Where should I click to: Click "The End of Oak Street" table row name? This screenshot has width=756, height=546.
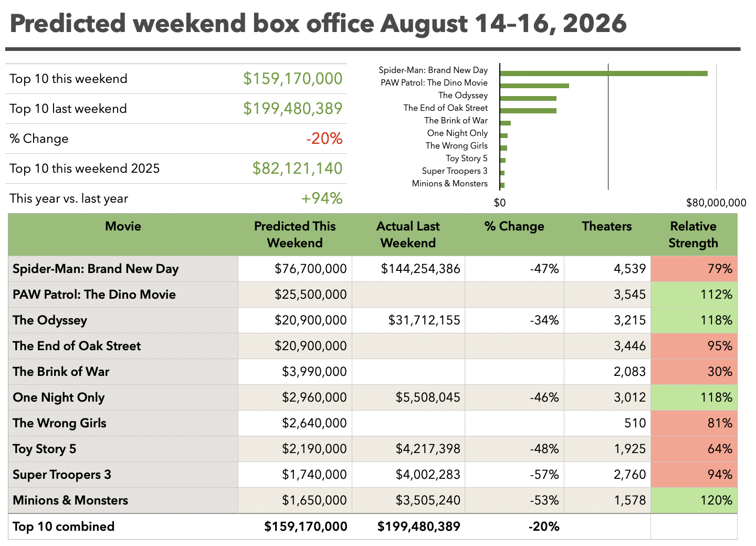tap(77, 346)
